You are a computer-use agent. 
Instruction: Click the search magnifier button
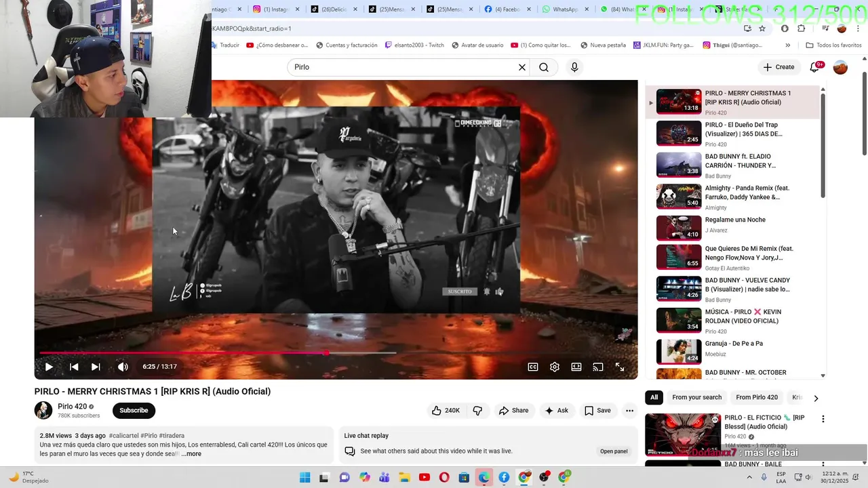pyautogui.click(x=544, y=67)
